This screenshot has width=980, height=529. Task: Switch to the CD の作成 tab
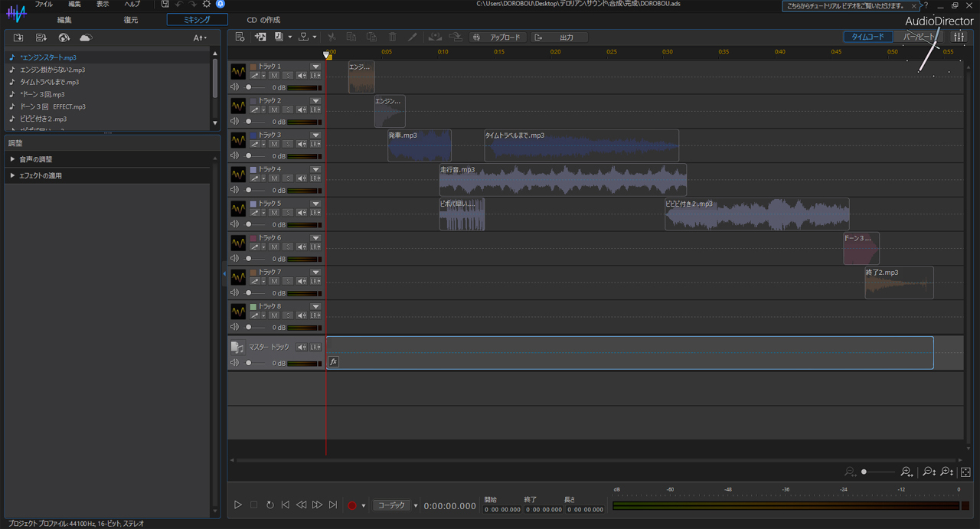(263, 20)
